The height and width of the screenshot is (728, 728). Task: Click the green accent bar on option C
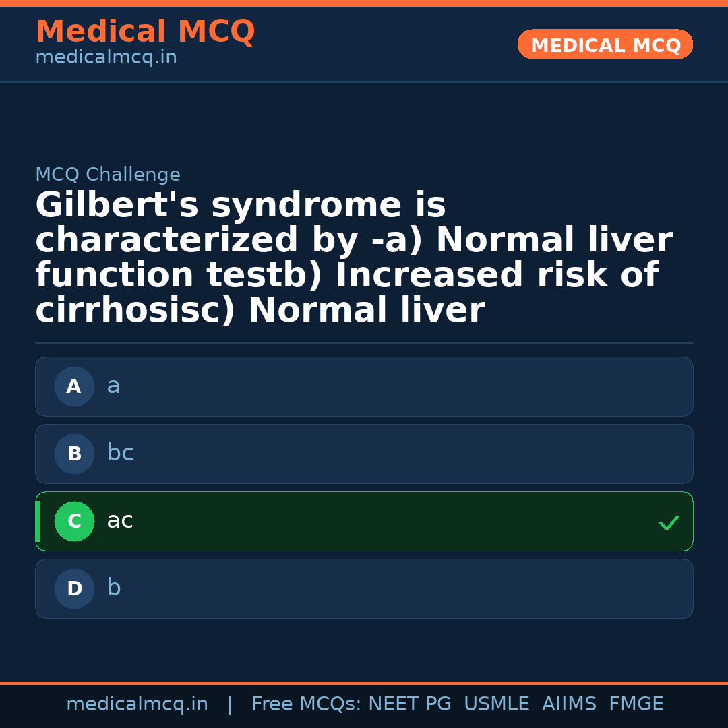tap(38, 521)
